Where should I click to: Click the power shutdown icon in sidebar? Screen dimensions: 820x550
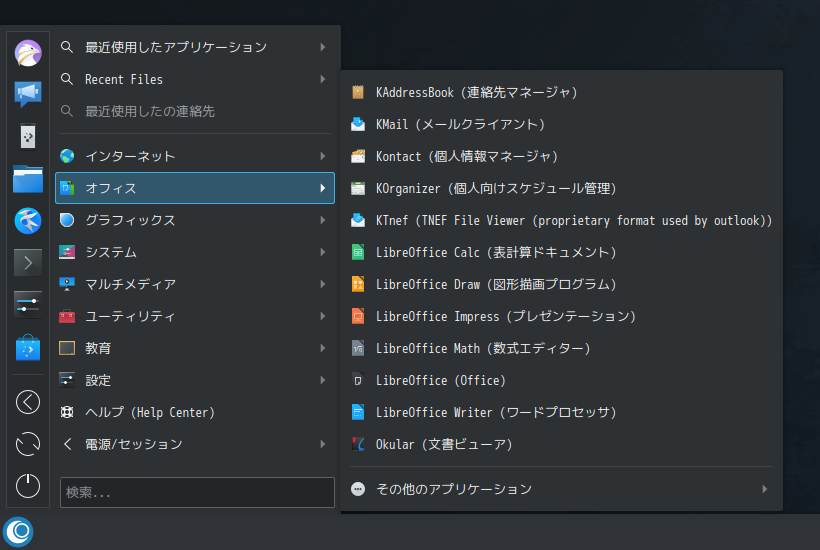[28, 486]
